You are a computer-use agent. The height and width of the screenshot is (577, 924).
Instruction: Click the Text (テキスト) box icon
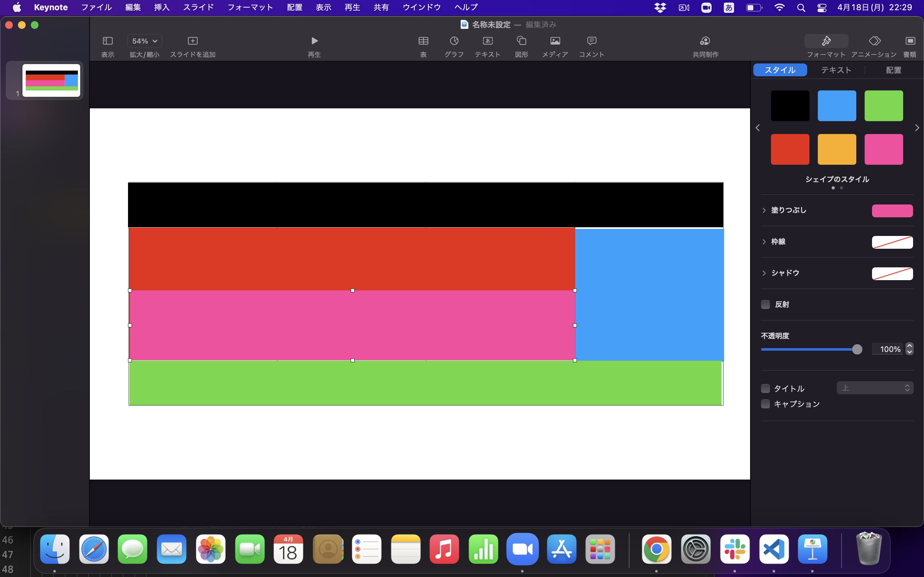click(488, 41)
